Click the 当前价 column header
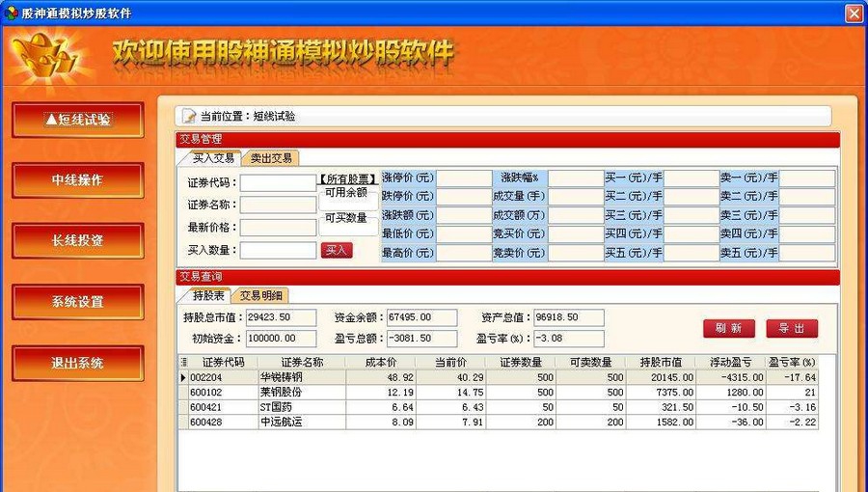This screenshot has width=868, height=492. click(x=450, y=362)
